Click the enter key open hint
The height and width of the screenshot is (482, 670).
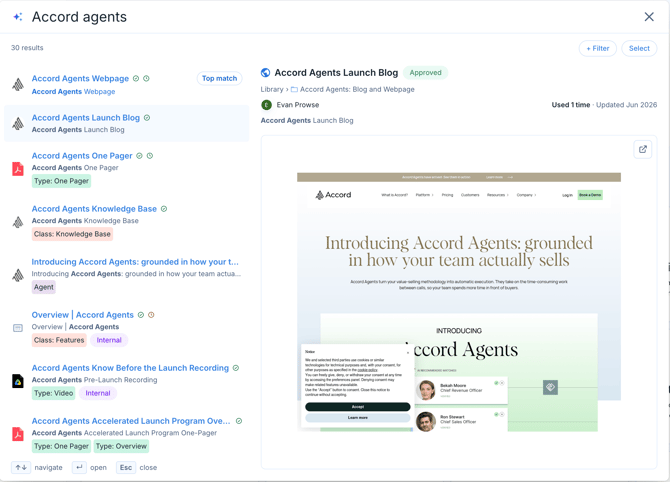[x=79, y=467]
